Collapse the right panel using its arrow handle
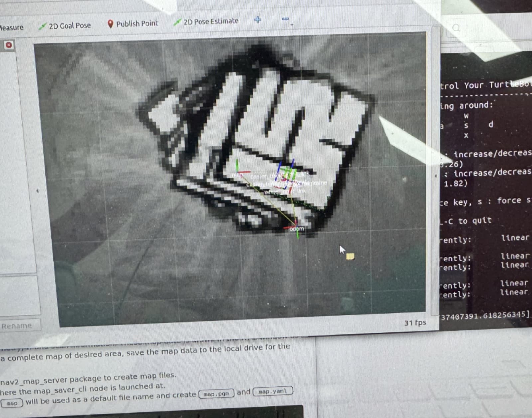Image resolution: width=532 pixels, height=418 pixels. click(x=436, y=176)
